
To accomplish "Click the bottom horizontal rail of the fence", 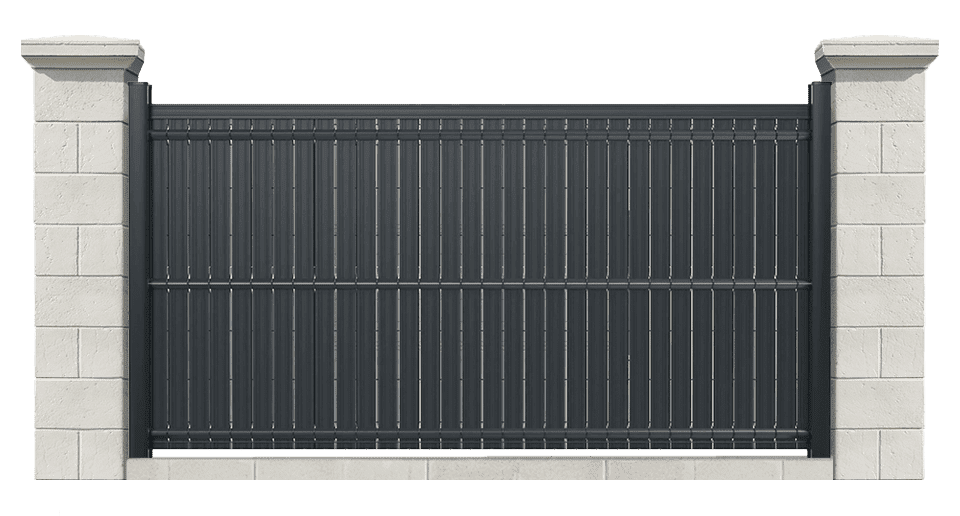I will pyautogui.click(x=480, y=438).
